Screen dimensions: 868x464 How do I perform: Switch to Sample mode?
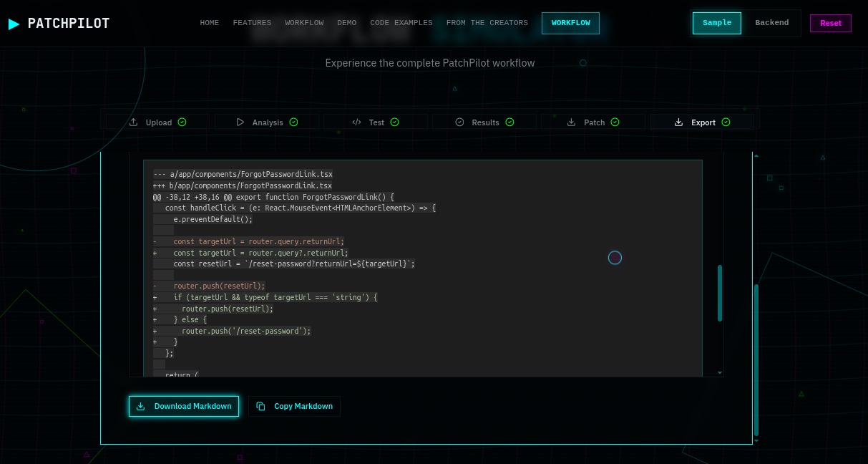(717, 23)
